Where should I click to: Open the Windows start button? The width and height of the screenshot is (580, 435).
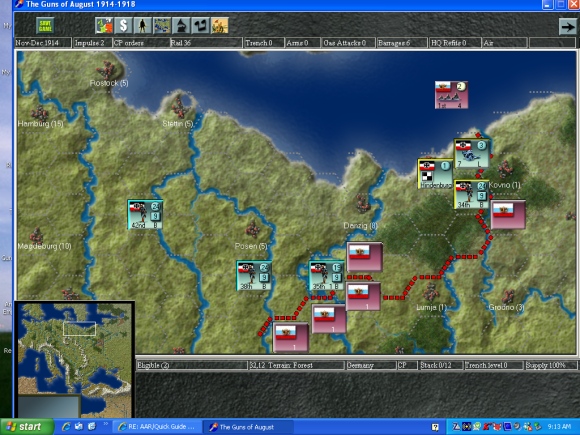coord(27,427)
